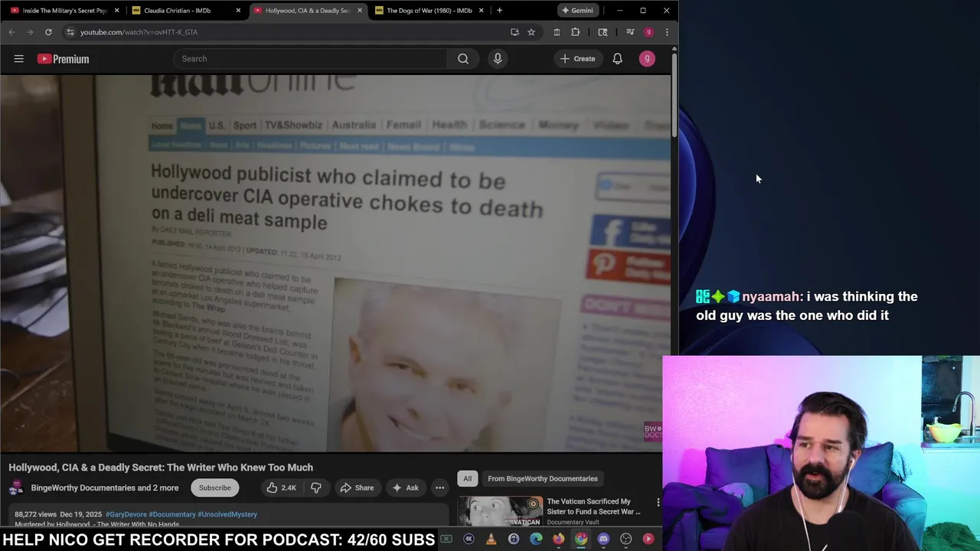
Task: Go to YouTube Premium home logo
Action: [63, 59]
